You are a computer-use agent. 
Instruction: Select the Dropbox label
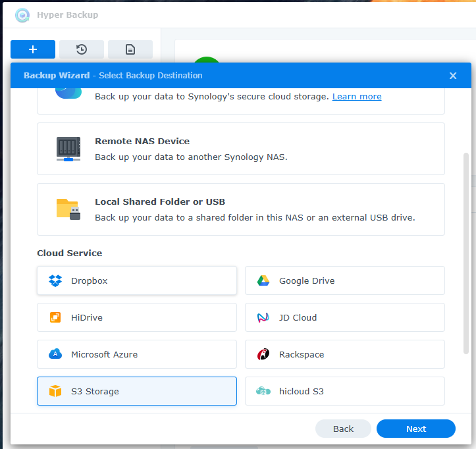[90, 281]
